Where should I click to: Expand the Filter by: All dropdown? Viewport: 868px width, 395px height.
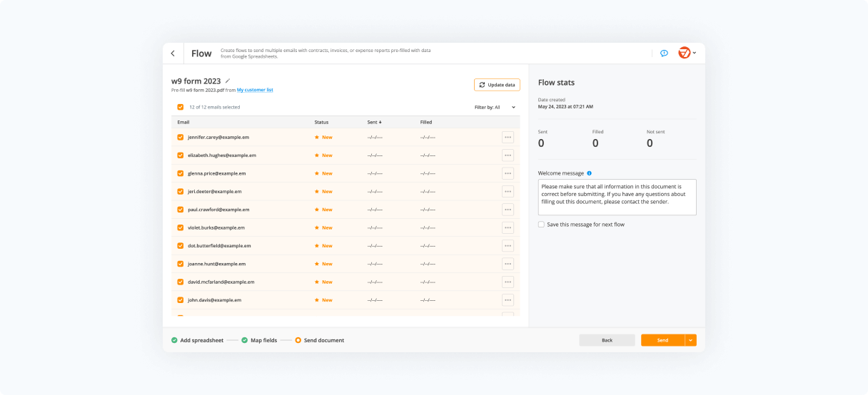(x=495, y=108)
